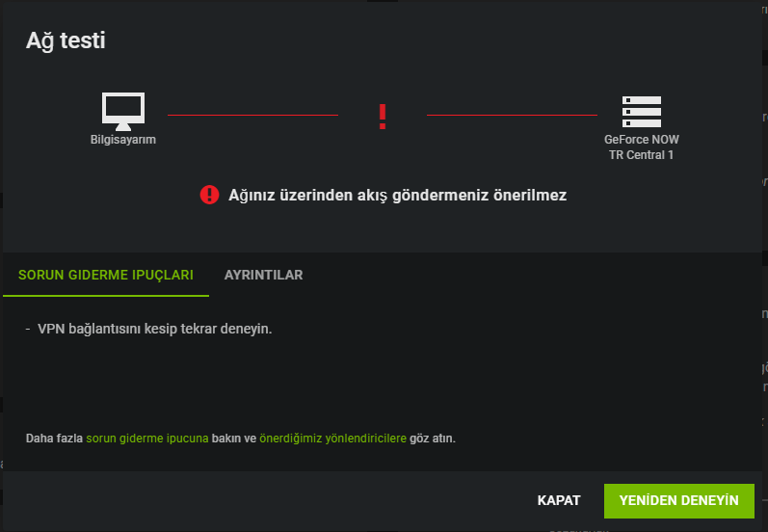Open the sorun giderme ipucuna link
768x532 pixels.
pos(147,438)
